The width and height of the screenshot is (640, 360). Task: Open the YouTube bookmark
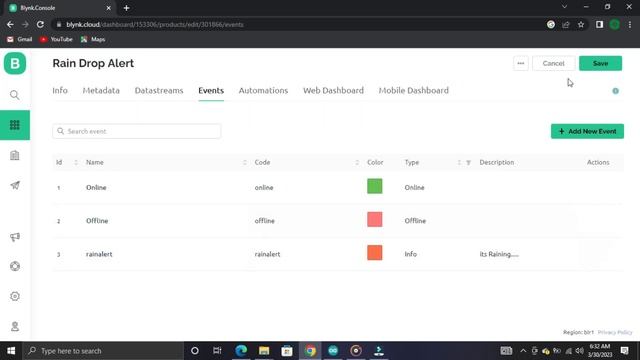click(x=56, y=39)
